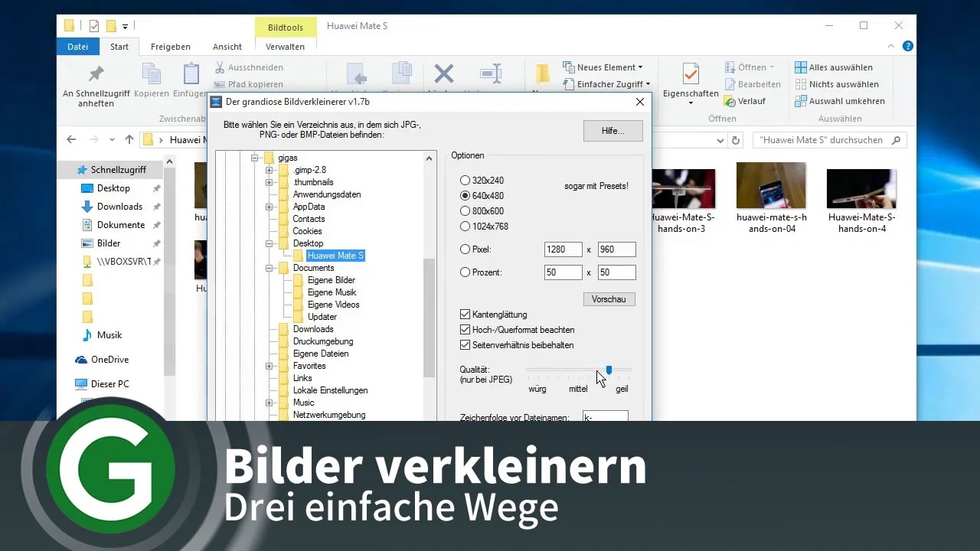Click Ausschneiden scissors in ribbon
This screenshot has width=980, height=551.
pos(249,67)
